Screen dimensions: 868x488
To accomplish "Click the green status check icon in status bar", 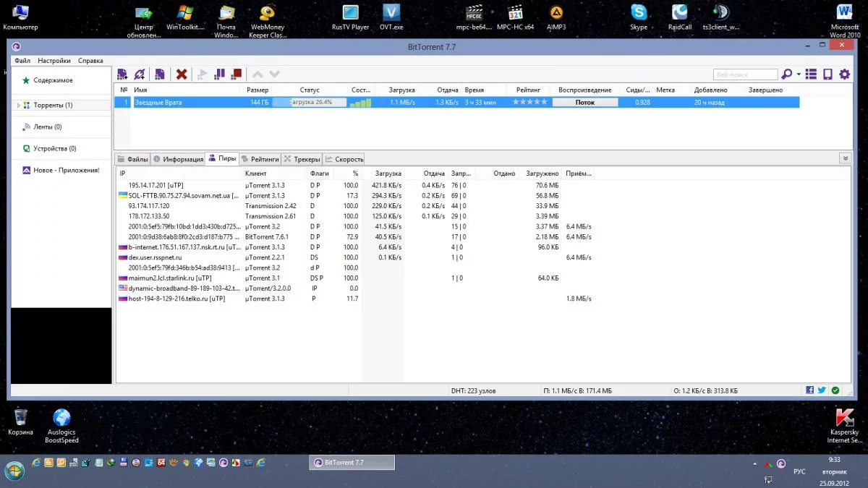I will [835, 390].
